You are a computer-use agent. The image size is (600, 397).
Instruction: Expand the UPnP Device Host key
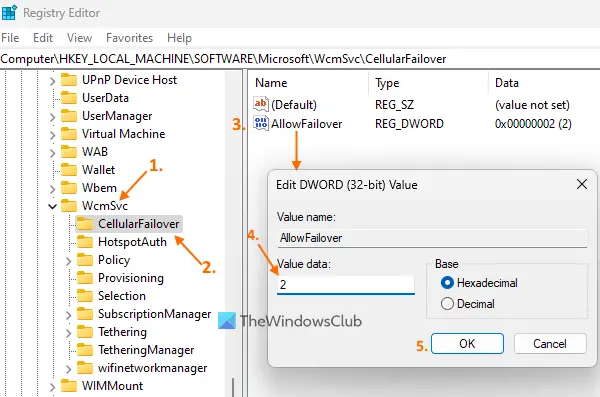[x=52, y=81]
